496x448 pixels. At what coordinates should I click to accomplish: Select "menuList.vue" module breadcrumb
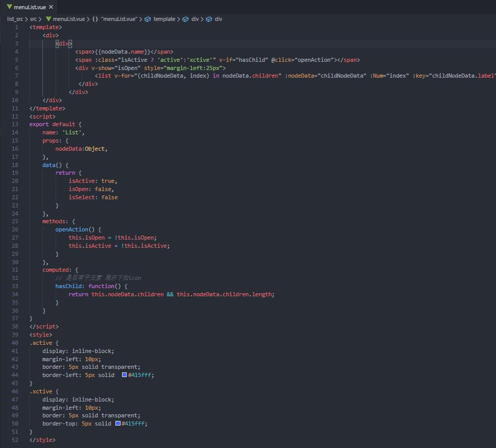pos(119,19)
